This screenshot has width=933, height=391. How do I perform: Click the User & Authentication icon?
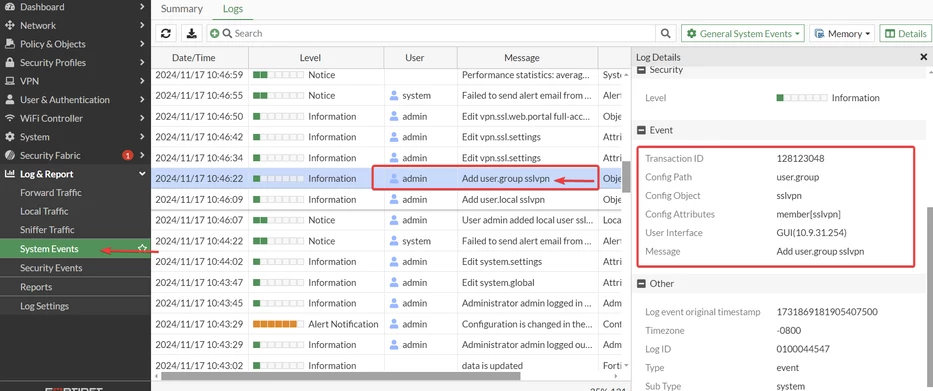(10, 100)
